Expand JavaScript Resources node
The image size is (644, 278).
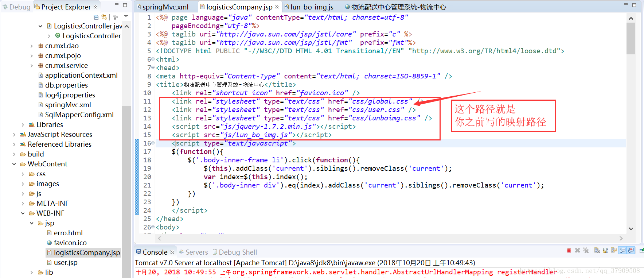coord(14,134)
